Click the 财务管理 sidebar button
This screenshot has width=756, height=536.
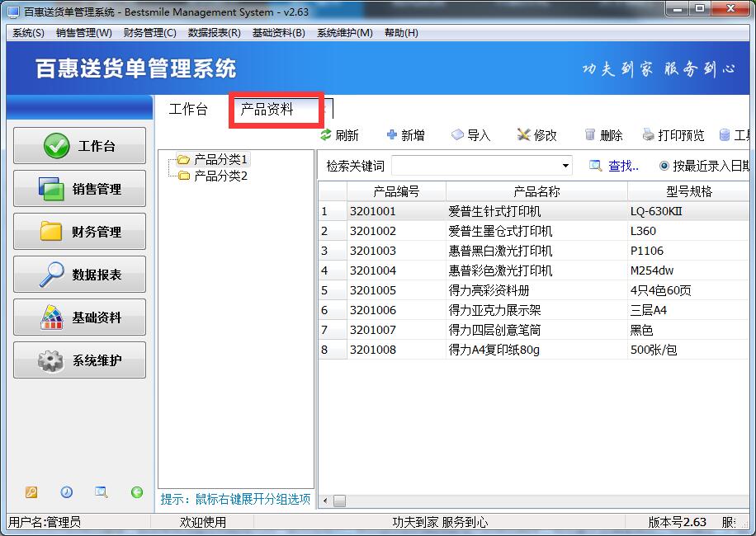click(x=80, y=232)
